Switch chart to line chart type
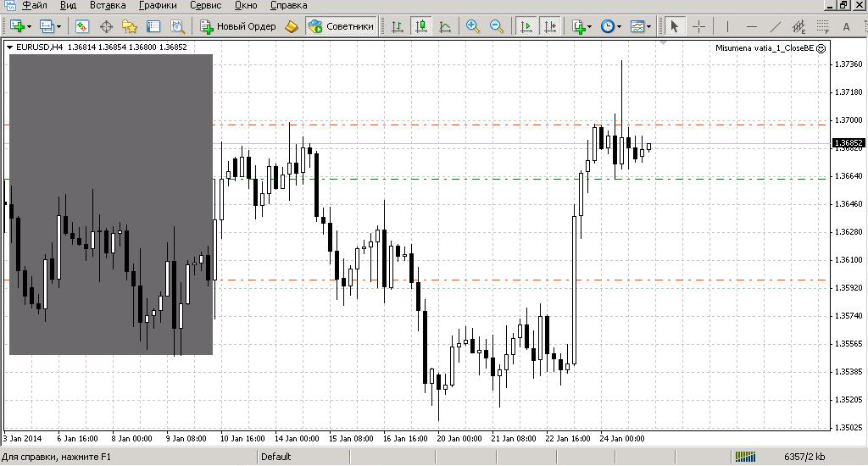Image resolution: width=868 pixels, height=466 pixels. pyautogui.click(x=445, y=26)
